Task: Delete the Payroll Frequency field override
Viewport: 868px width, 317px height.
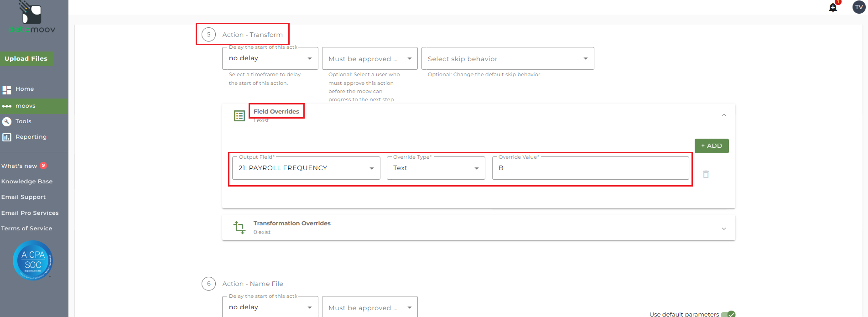Action: (706, 174)
